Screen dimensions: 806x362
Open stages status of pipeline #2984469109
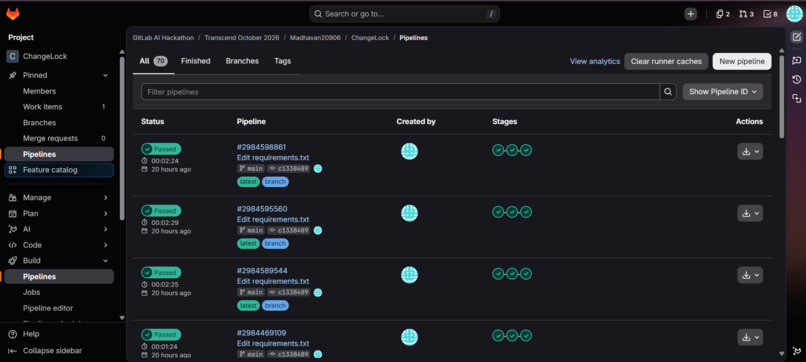(x=512, y=336)
